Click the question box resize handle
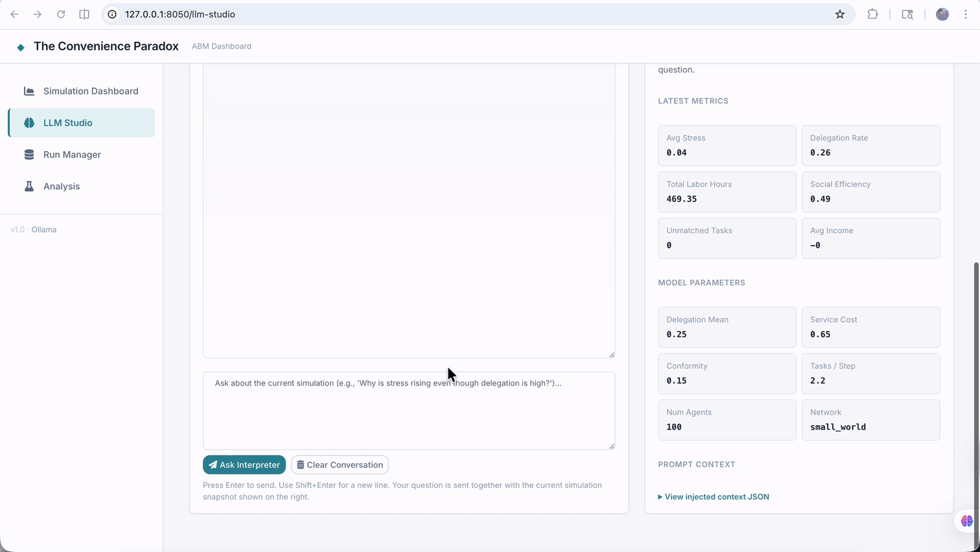The height and width of the screenshot is (552, 980). click(611, 446)
